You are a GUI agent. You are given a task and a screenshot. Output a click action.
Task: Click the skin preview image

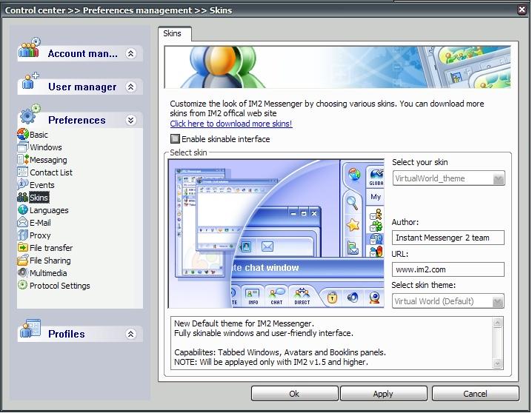point(276,233)
